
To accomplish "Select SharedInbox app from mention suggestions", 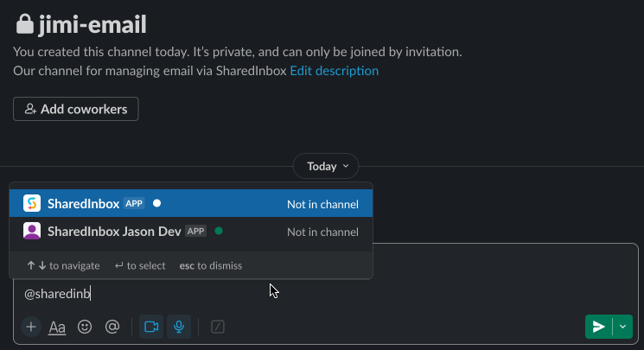I will (191, 203).
